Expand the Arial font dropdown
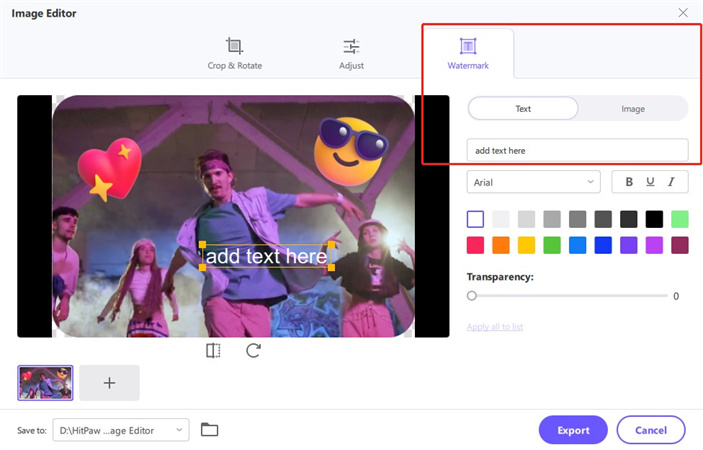Screen dimensions: 703x450 (x=533, y=182)
